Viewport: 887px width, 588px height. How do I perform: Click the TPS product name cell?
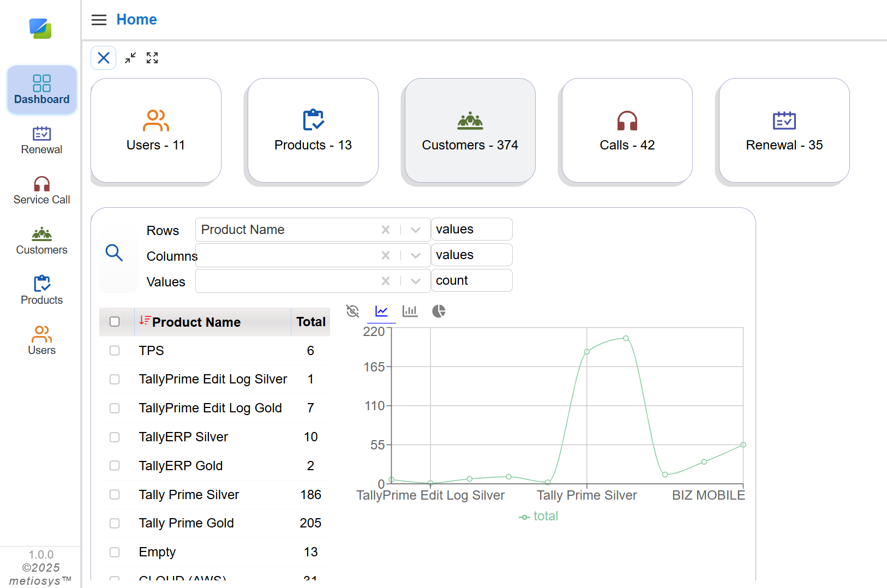tap(151, 351)
